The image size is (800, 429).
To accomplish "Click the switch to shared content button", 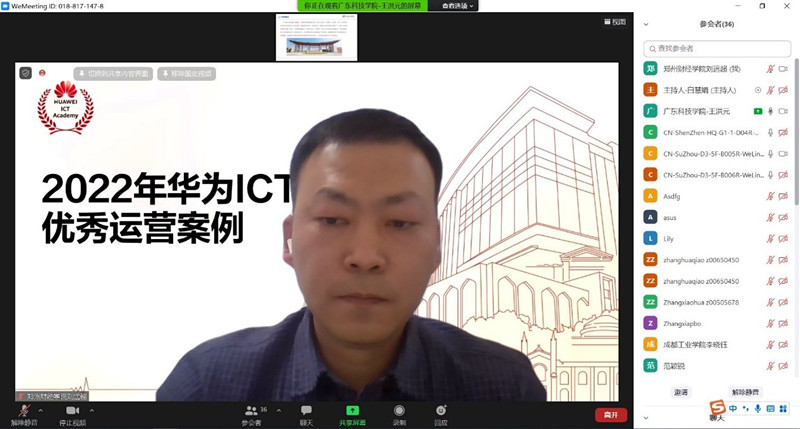I will 113,73.
